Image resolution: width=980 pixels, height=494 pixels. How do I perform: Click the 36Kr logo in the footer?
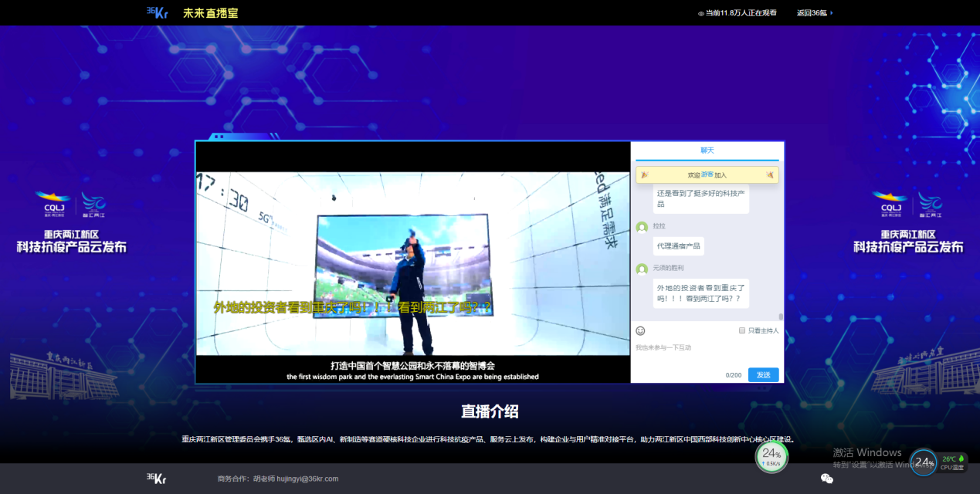(157, 479)
